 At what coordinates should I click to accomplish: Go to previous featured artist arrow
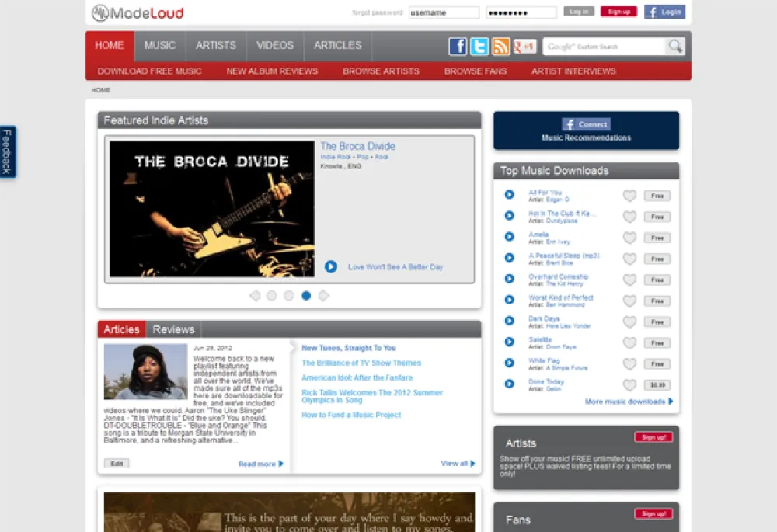tap(255, 296)
